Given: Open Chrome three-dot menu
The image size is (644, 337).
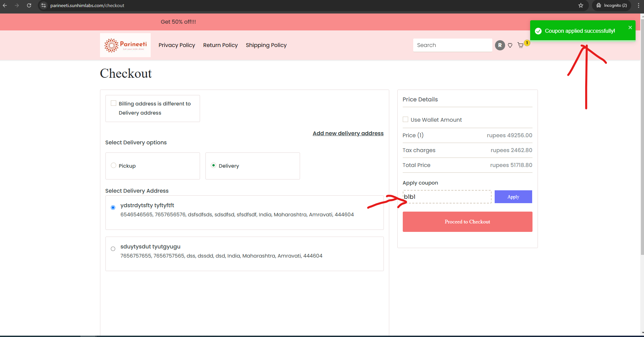Looking at the screenshot, I should pyautogui.click(x=638, y=5).
